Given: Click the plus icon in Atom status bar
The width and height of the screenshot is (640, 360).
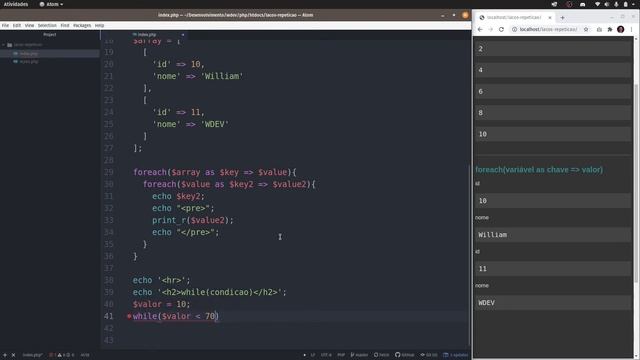Looking at the screenshot, I should (5, 355).
